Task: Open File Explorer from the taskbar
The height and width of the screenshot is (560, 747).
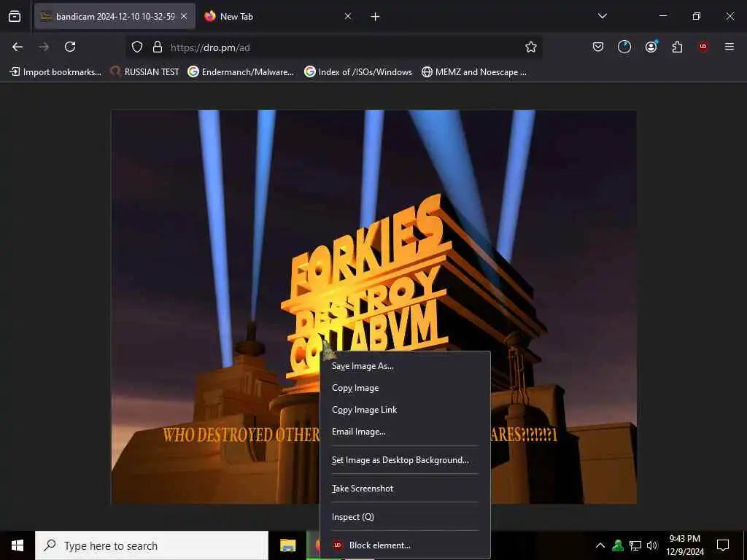Action: (287, 545)
